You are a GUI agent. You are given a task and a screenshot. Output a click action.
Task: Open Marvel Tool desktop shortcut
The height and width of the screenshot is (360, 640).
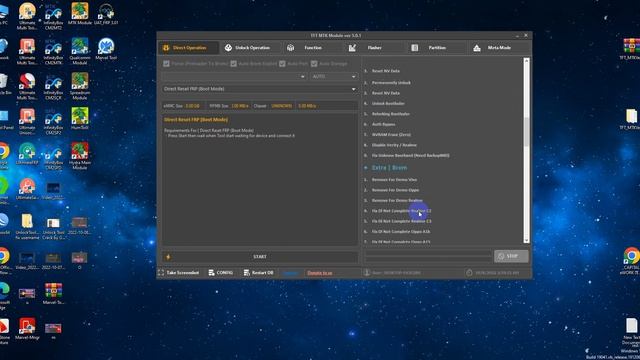click(x=106, y=49)
